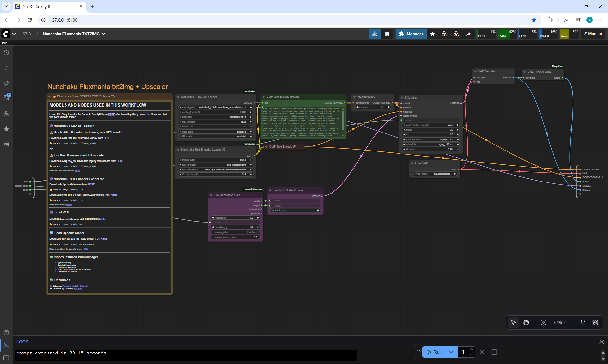
Task: Increase the batch count stepper
Action: [471, 349]
